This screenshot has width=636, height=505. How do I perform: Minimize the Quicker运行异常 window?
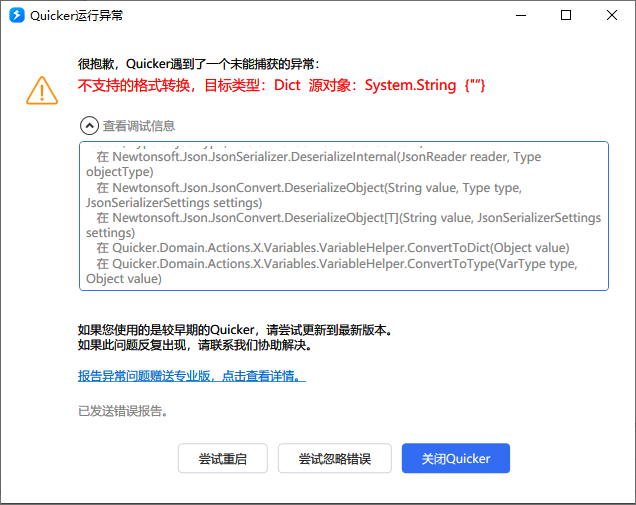click(521, 15)
